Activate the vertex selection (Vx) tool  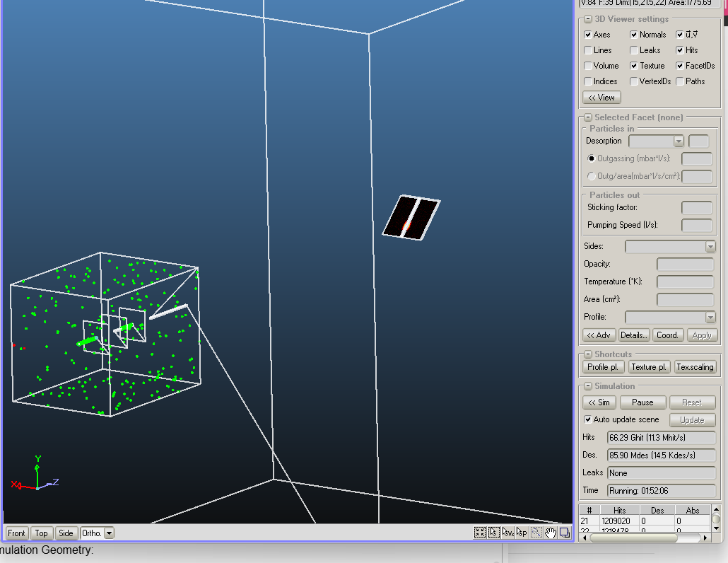tap(507, 533)
